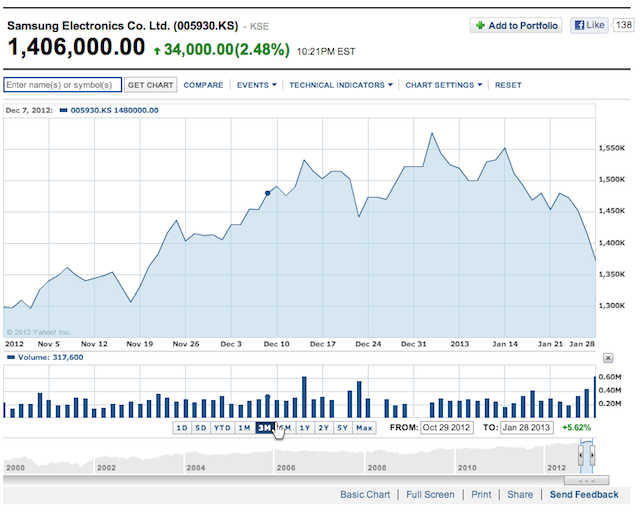Click the 1,406,000.00 price value
This screenshot has height=512, width=640.
click(x=76, y=47)
